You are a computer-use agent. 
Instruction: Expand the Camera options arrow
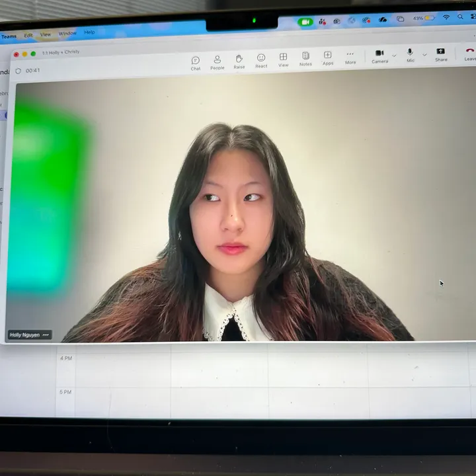394,55
